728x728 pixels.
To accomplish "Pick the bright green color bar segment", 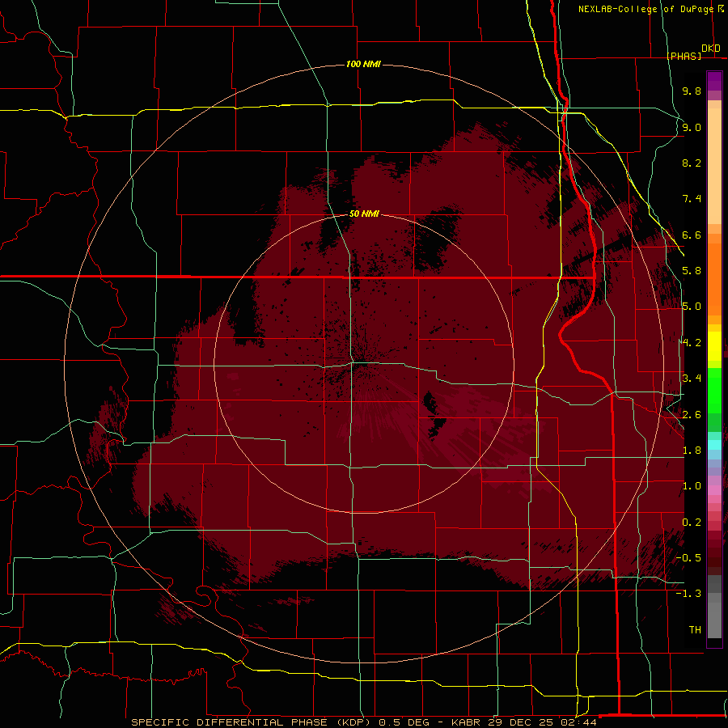I will pyautogui.click(x=714, y=391).
